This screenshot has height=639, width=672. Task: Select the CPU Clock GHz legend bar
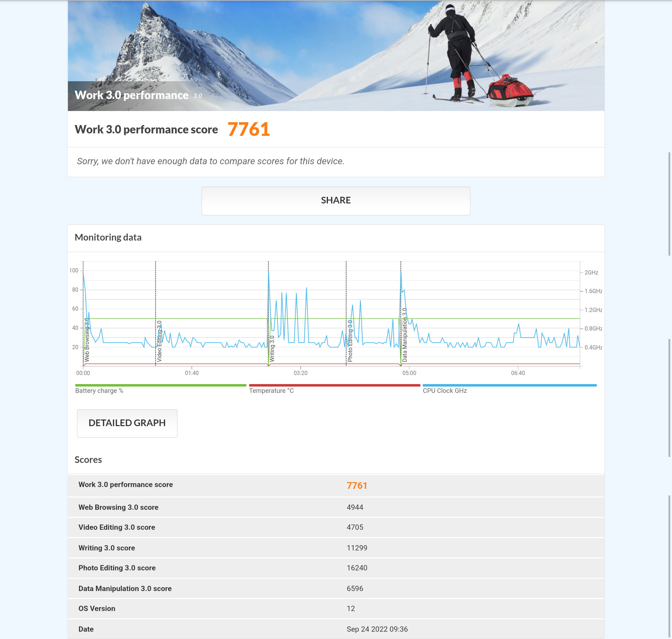point(510,386)
